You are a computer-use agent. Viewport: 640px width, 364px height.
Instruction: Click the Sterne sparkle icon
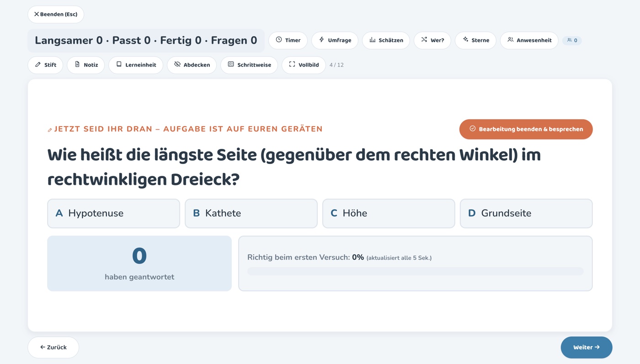(465, 40)
